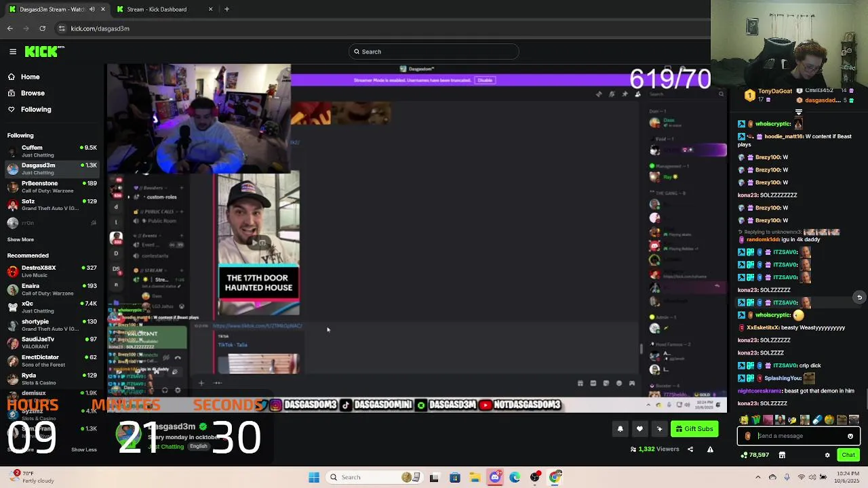868x488 pixels.
Task: View the 78,597 channel points balance
Action: coord(755,455)
